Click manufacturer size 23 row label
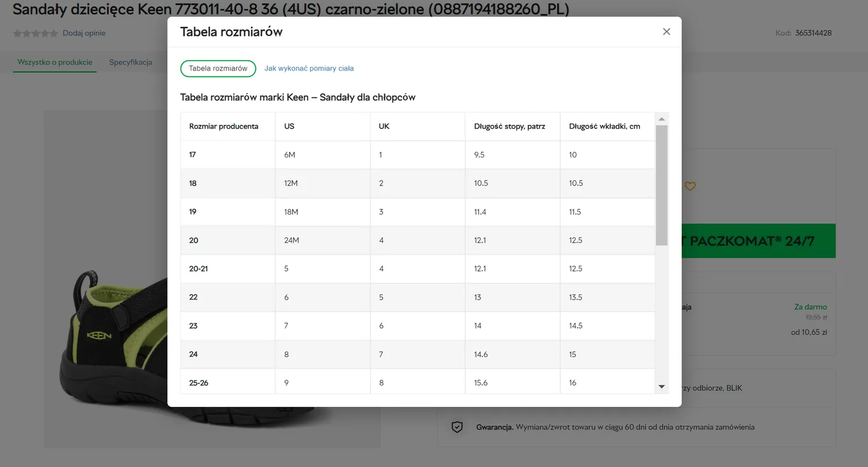 point(193,325)
